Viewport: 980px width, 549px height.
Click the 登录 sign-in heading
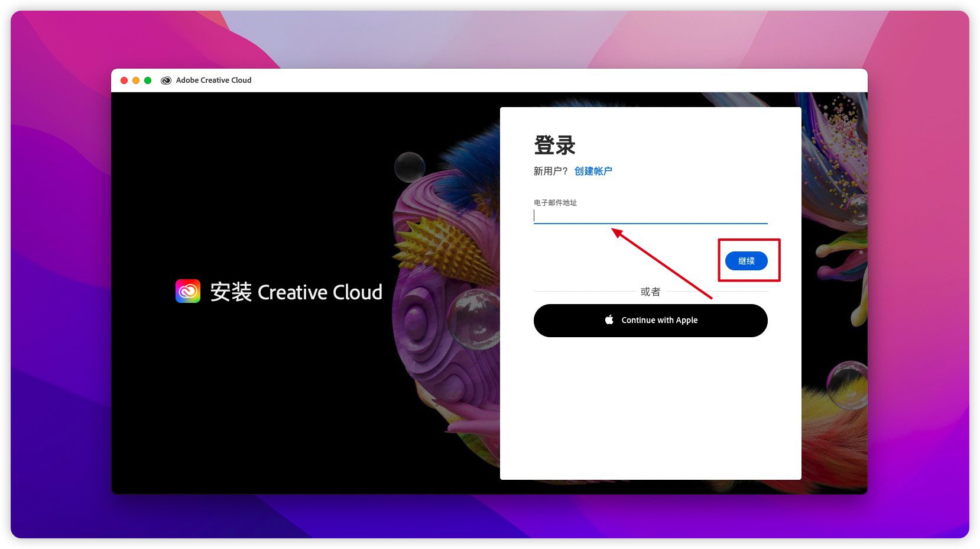[x=554, y=145]
